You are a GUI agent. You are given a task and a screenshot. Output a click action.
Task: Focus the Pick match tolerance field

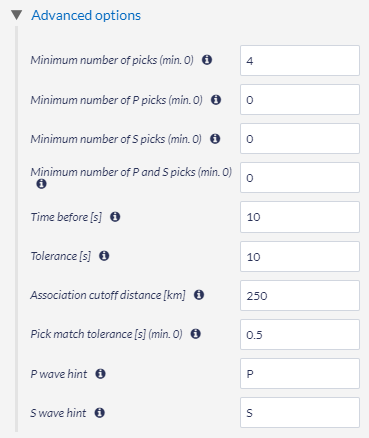[300, 335]
